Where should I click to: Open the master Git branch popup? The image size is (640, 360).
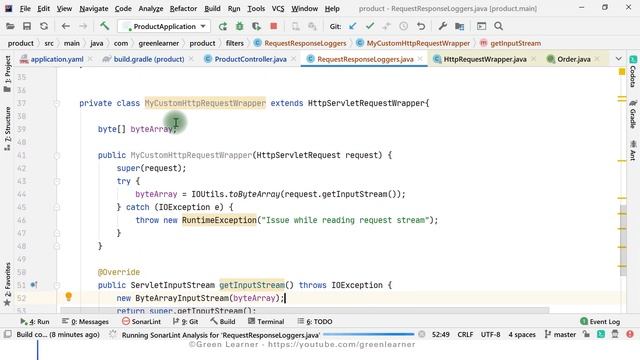tap(560, 335)
